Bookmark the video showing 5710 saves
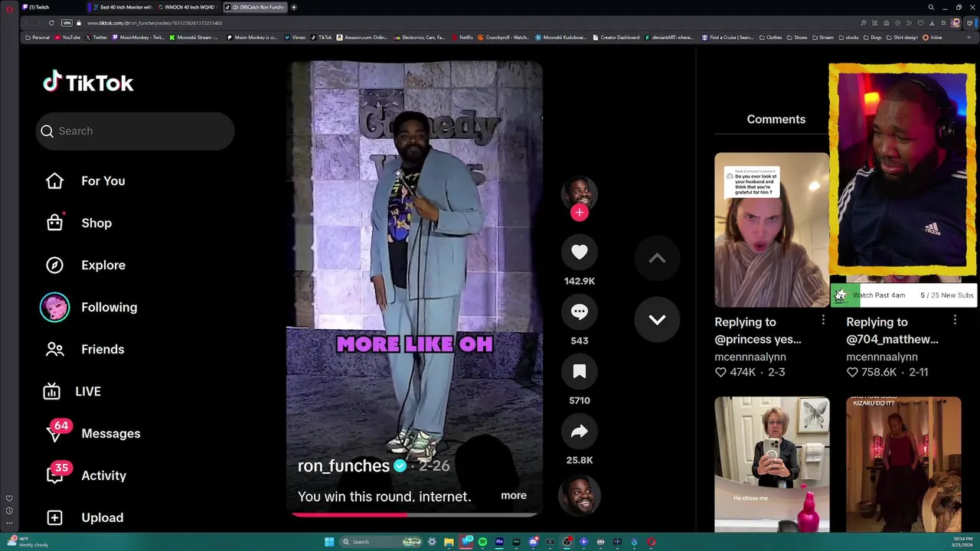980x551 pixels. (x=580, y=371)
